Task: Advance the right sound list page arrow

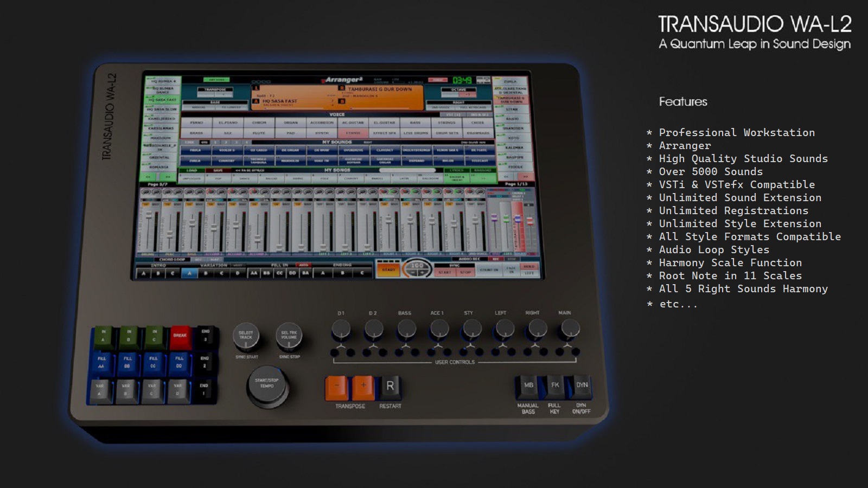Action: pyautogui.click(x=525, y=176)
